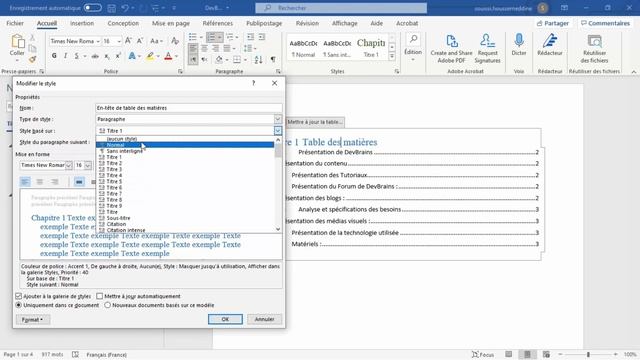Click the Partager button

click(553, 23)
